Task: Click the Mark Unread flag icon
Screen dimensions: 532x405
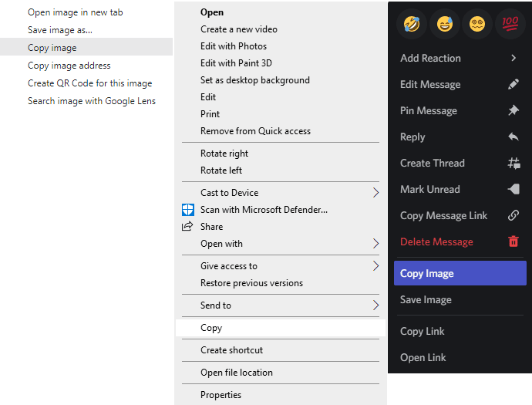Action: 513,189
